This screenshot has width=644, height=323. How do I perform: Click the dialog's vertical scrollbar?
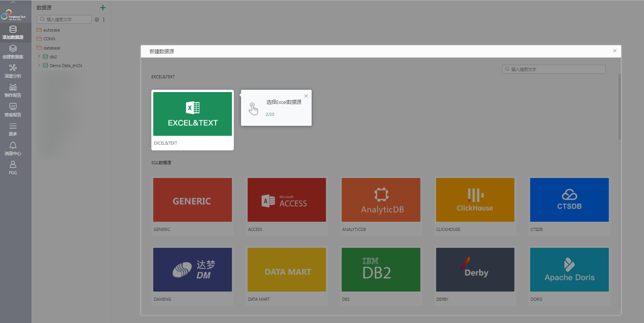(x=619, y=107)
